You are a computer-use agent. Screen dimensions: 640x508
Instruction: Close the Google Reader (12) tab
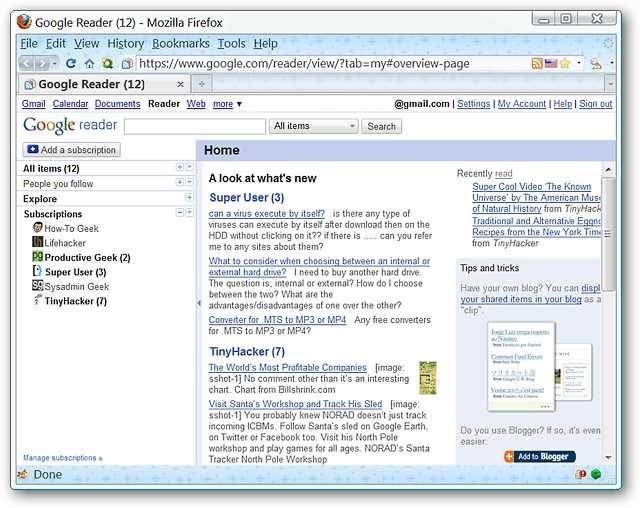pos(180,84)
